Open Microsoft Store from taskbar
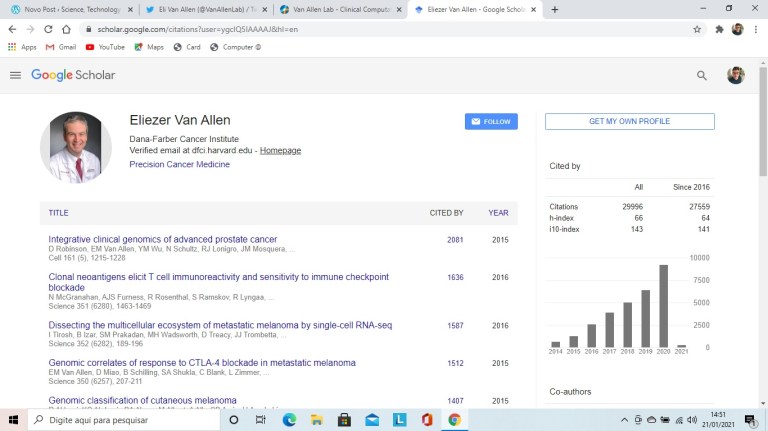Screen dimensions: 768x431 click(x=344, y=420)
